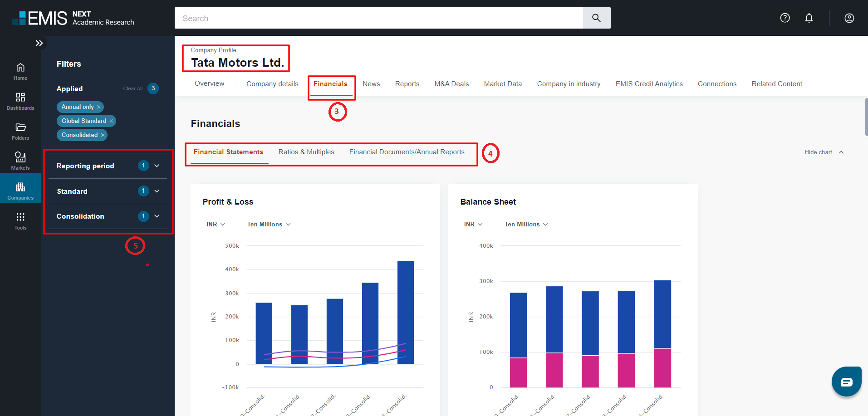The width and height of the screenshot is (868, 416).
Task: Open Markets from the left sidebar
Action: click(x=20, y=162)
